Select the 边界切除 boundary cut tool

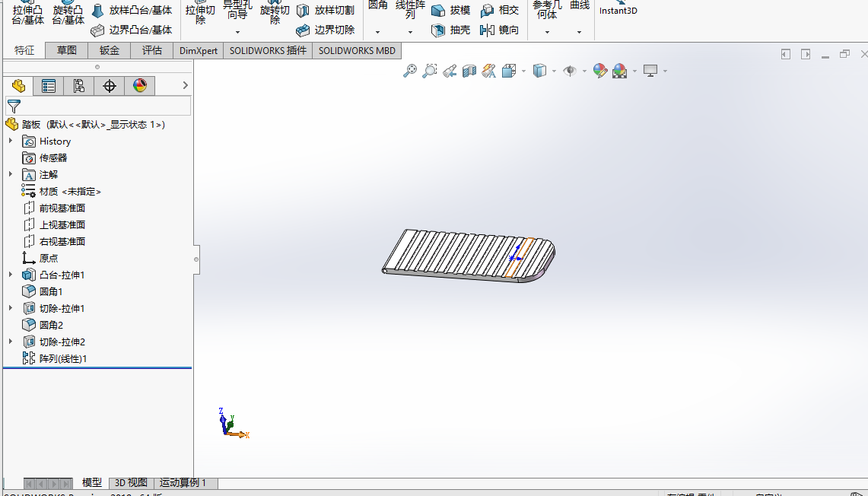click(x=326, y=30)
